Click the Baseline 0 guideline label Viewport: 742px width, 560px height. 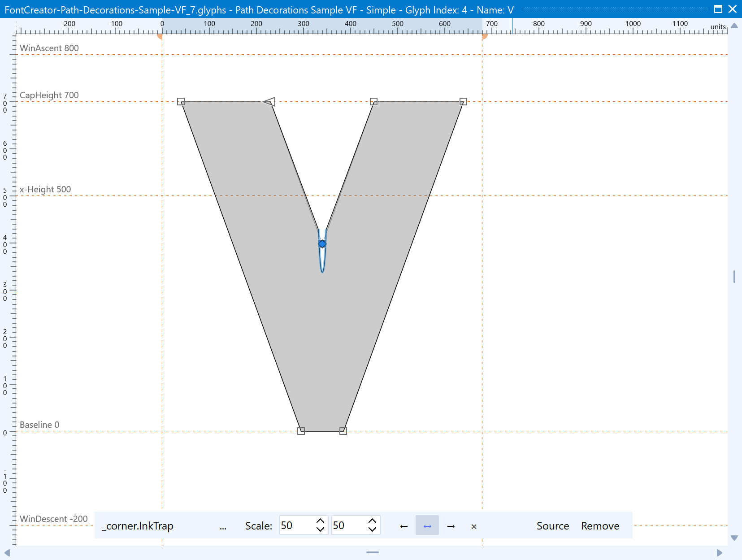click(x=39, y=425)
